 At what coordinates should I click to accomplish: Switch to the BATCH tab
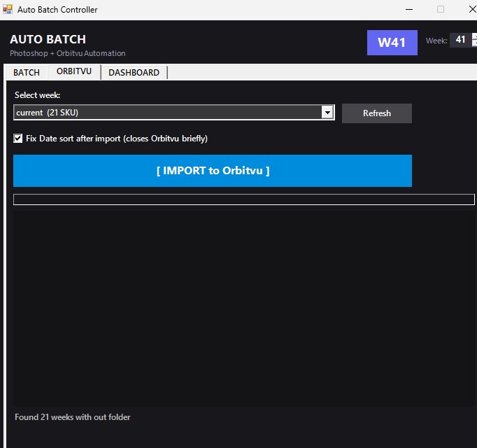click(x=27, y=73)
